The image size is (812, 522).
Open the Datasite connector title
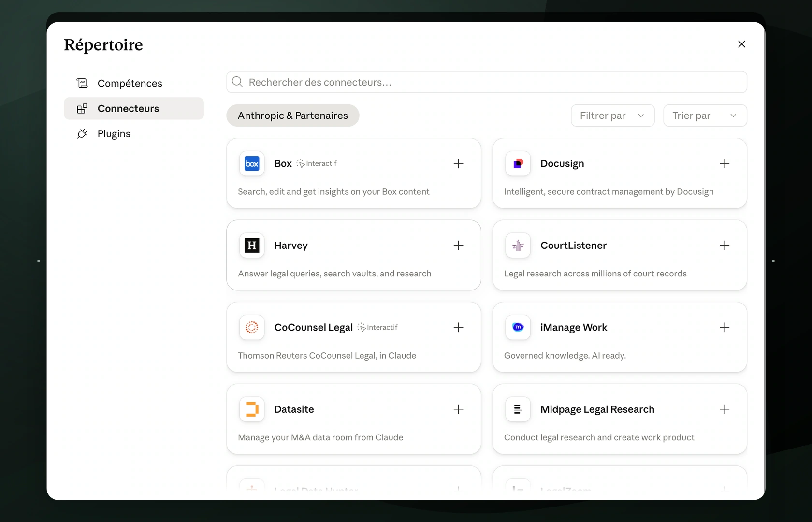pos(294,409)
